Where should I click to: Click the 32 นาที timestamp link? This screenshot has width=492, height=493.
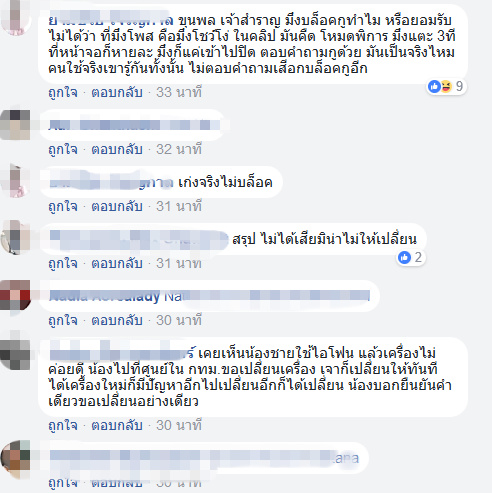click(179, 149)
